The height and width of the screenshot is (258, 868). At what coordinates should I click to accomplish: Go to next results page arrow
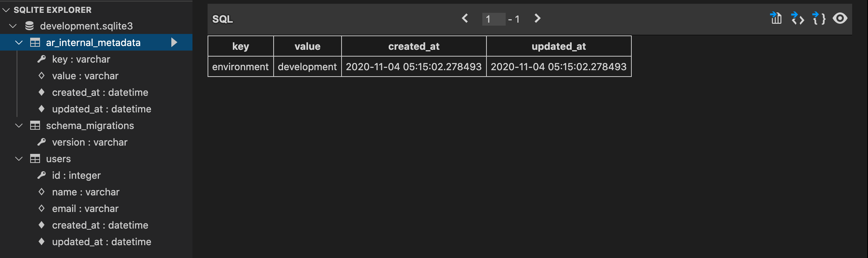coord(537,18)
